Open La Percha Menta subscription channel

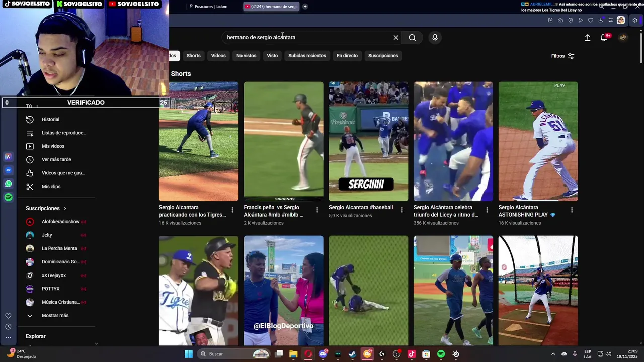[x=56, y=248]
